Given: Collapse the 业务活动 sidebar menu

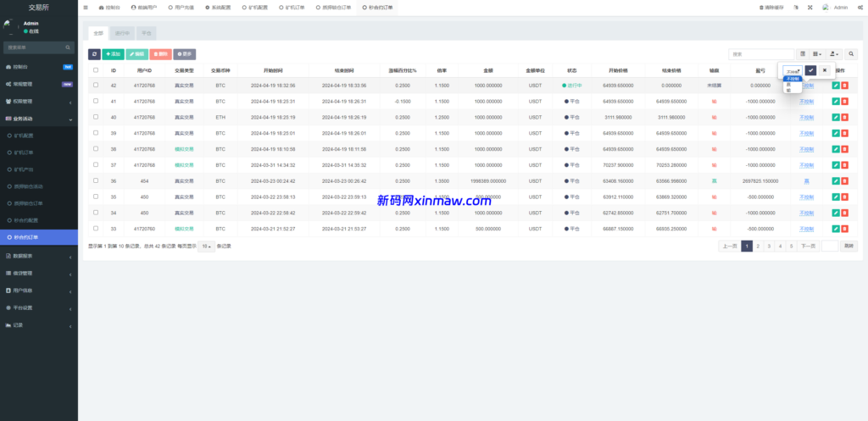Looking at the screenshot, I should 39,119.
